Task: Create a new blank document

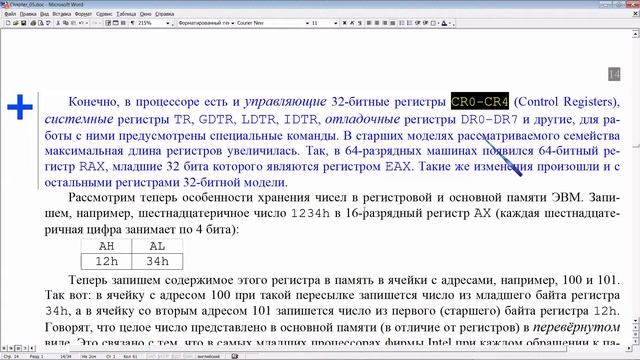Action: (8, 23)
